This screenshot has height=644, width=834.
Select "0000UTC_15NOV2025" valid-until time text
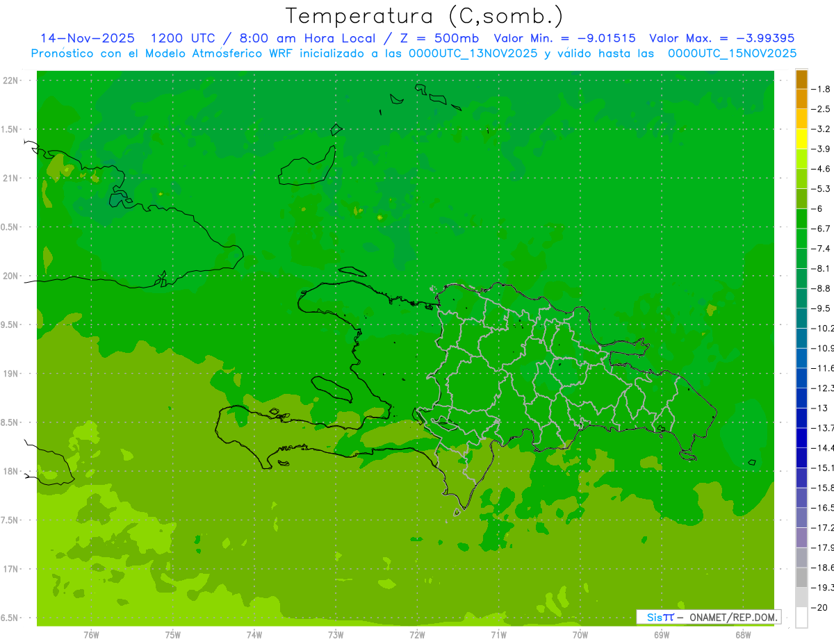732,53
